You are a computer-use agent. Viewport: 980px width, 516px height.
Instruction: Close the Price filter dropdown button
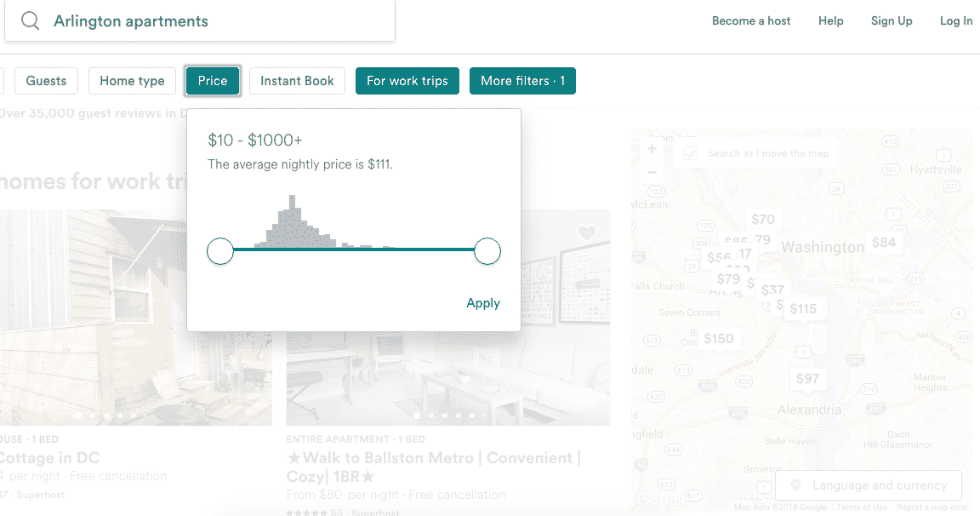click(213, 81)
